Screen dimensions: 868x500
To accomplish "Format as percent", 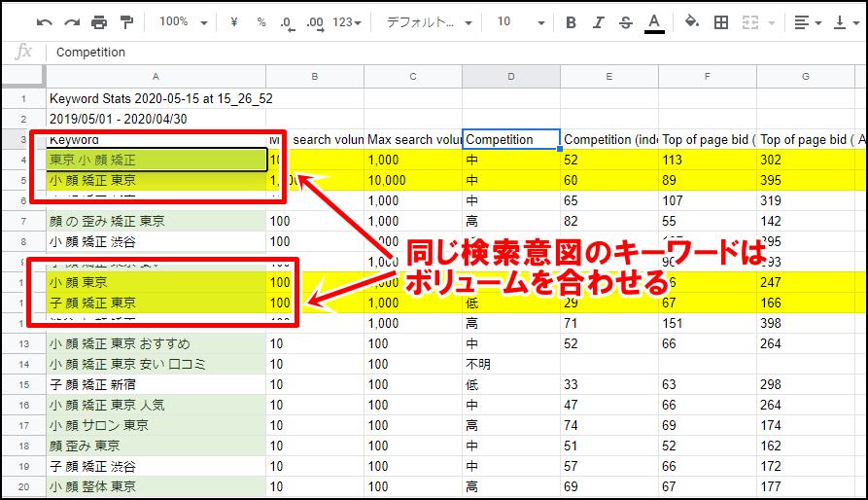I will [261, 22].
